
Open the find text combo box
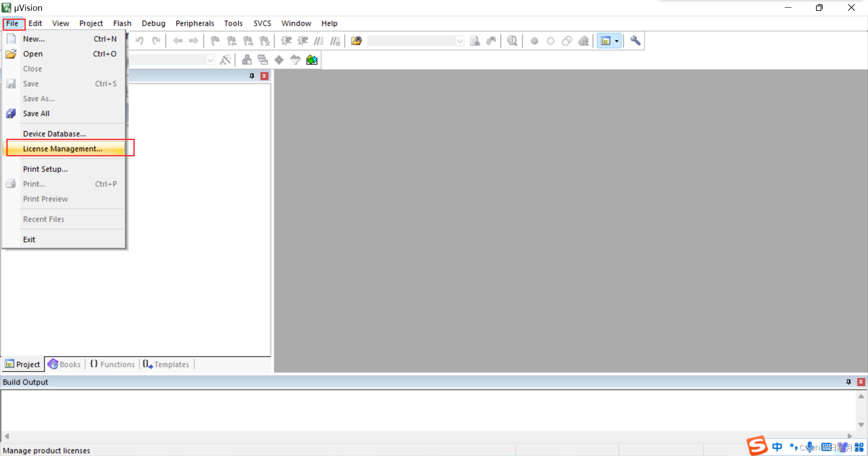click(x=415, y=41)
